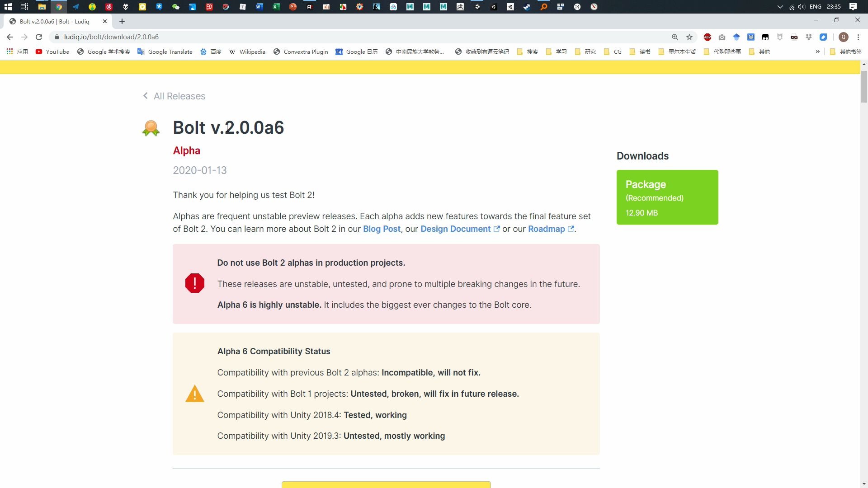Screen dimensions: 868x488
Task: Click the blue book reader extension icon
Action: (x=751, y=37)
